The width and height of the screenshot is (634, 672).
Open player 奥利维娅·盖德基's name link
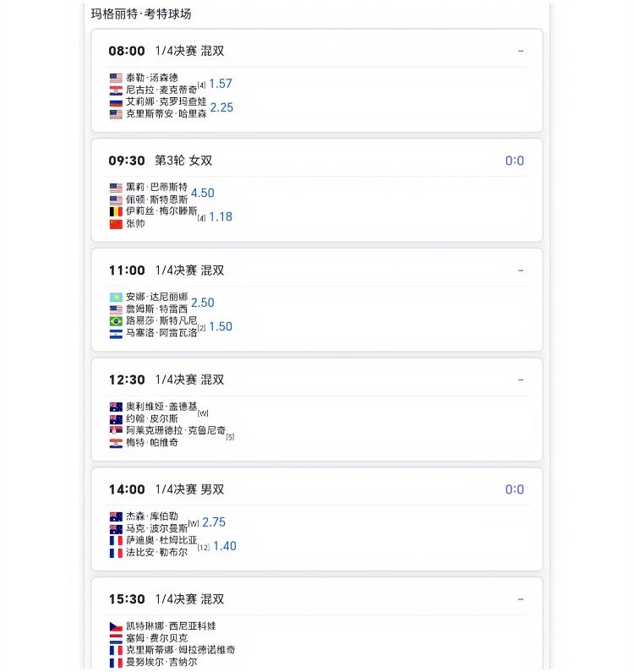[x=161, y=407]
